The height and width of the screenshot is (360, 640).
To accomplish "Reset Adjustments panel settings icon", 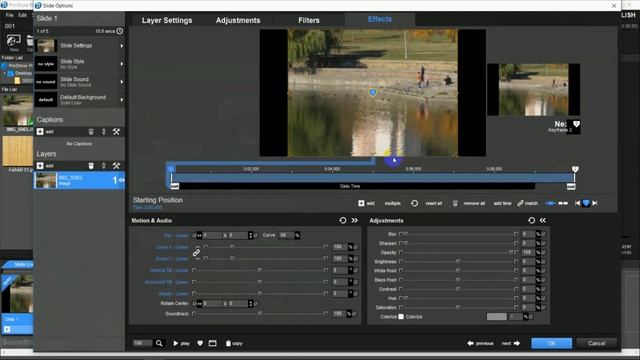I will 531,220.
